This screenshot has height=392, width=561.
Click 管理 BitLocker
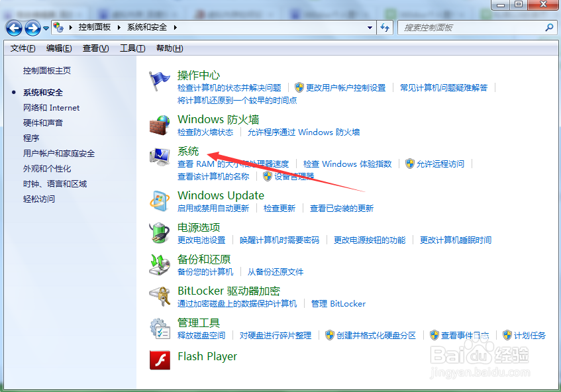pos(338,304)
